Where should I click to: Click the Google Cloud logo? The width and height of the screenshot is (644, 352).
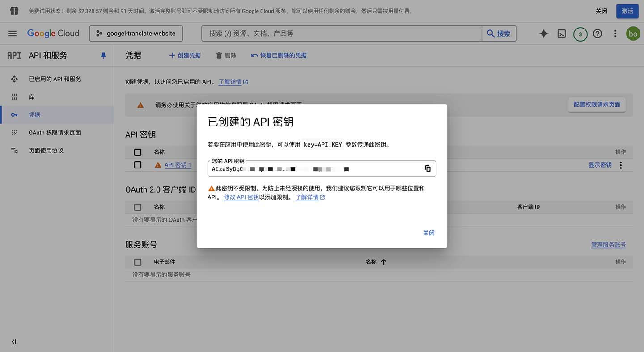[53, 34]
